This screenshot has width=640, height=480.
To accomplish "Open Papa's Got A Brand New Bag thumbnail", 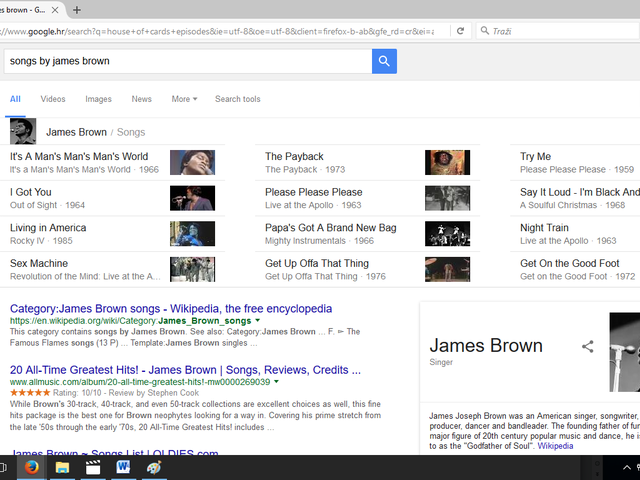I will (x=447, y=233).
